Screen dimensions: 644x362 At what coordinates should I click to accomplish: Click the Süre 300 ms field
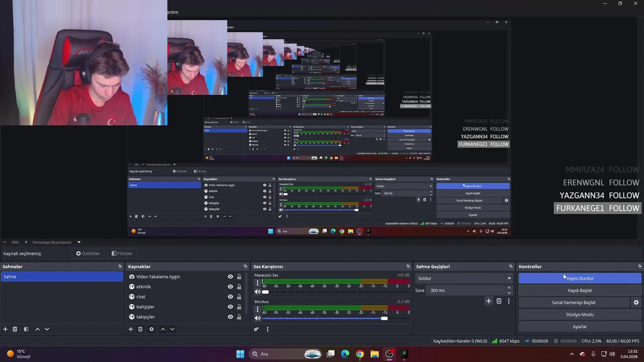point(465,290)
